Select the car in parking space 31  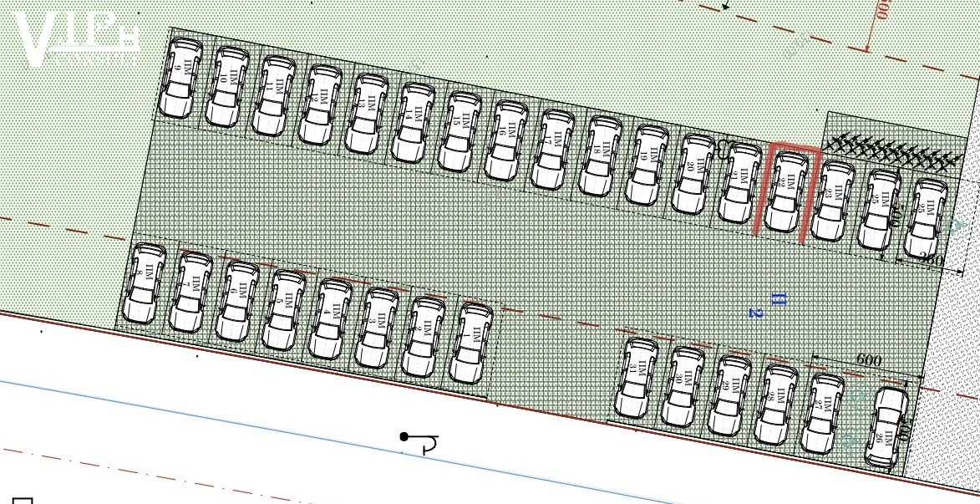(x=637, y=378)
